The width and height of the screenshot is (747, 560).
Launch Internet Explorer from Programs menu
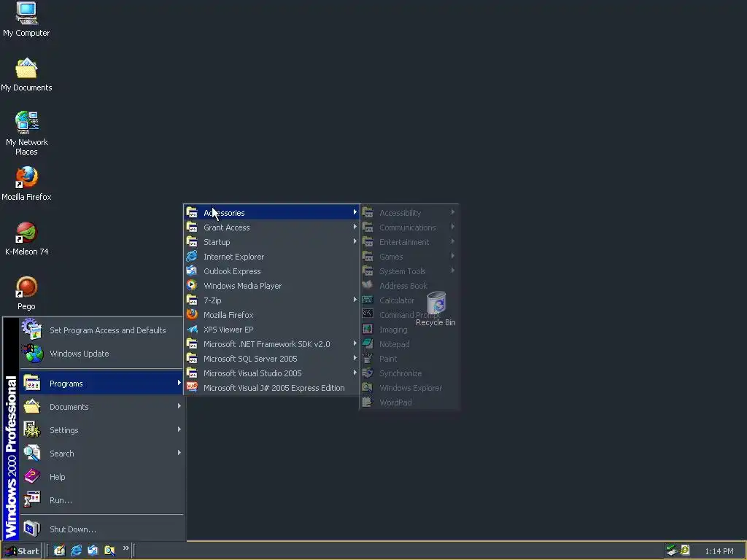271,257
